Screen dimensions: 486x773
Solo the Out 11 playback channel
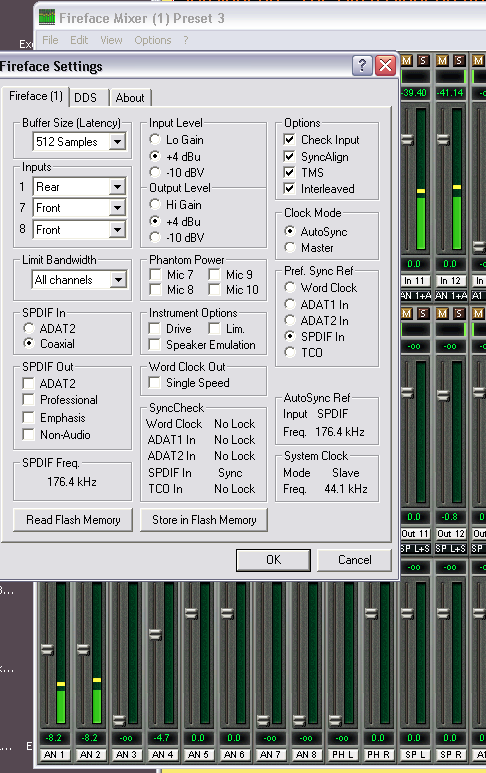(423, 313)
